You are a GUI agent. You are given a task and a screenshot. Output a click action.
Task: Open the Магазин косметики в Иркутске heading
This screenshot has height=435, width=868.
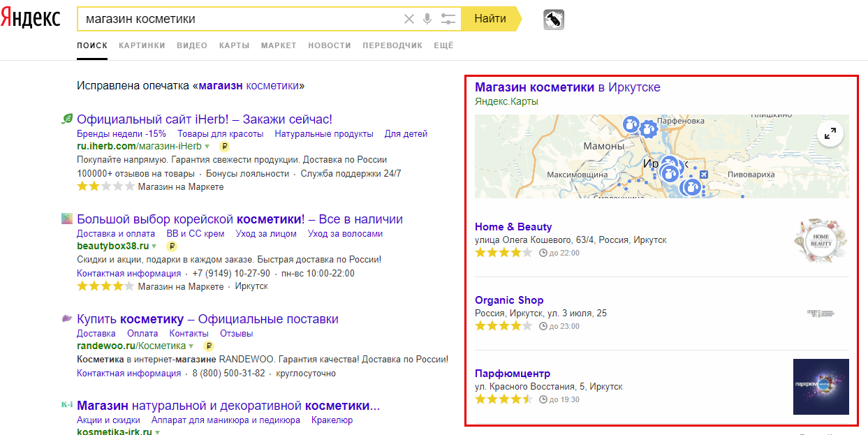click(567, 87)
